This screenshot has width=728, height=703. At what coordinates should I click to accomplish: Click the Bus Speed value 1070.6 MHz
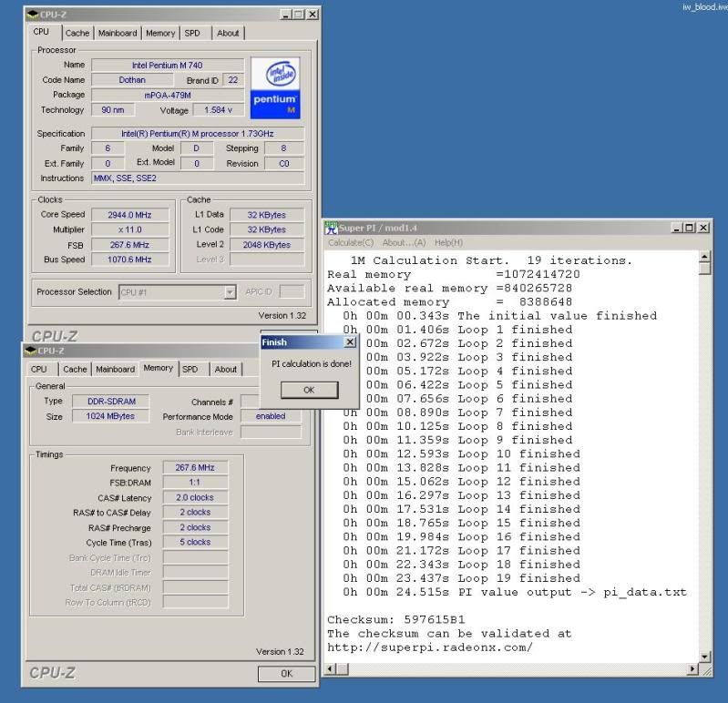click(130, 260)
